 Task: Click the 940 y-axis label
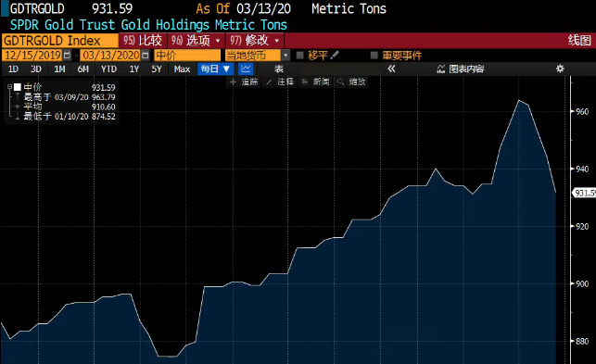(582, 169)
